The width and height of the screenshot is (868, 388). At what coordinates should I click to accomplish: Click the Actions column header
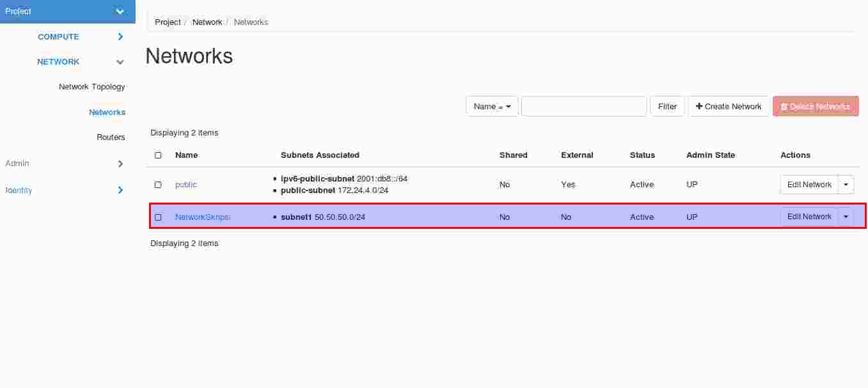click(x=795, y=155)
